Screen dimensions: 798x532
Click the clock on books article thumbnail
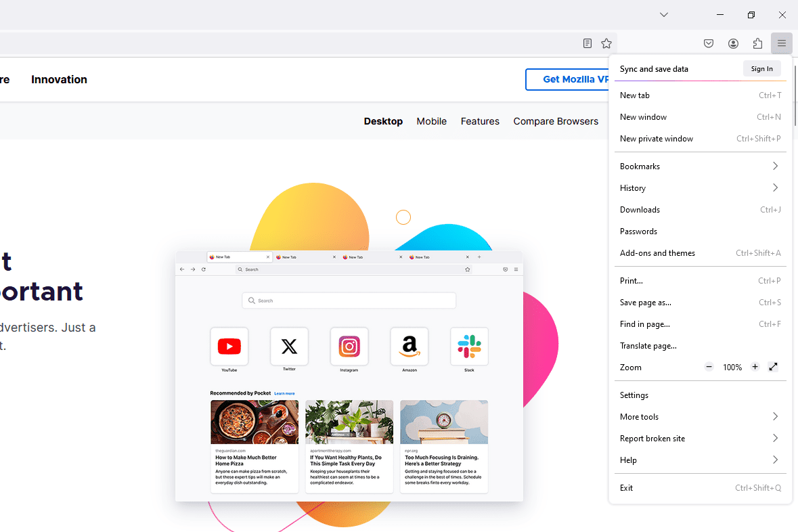click(444, 422)
